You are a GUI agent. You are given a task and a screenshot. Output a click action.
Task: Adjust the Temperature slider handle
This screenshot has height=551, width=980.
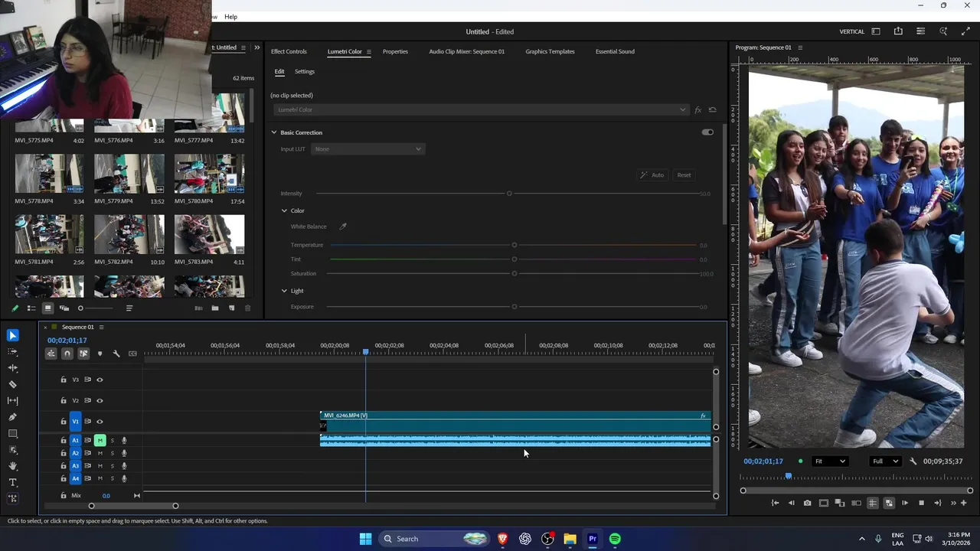(514, 245)
